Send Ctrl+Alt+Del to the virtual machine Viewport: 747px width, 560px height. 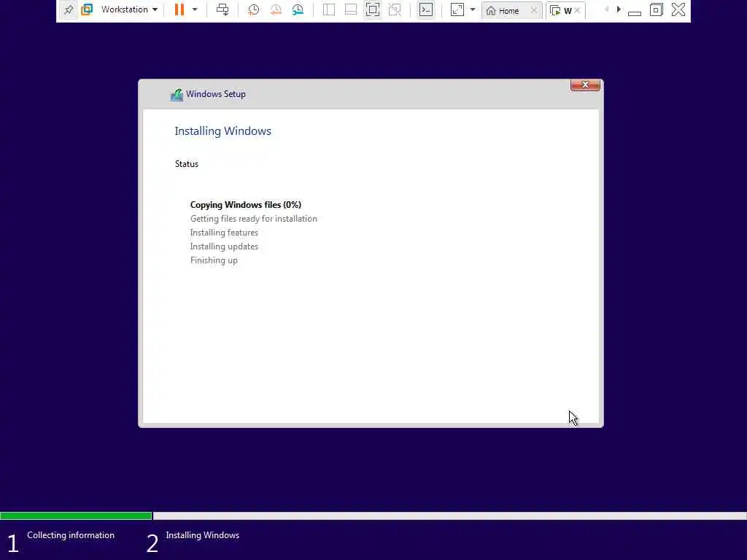click(x=222, y=9)
